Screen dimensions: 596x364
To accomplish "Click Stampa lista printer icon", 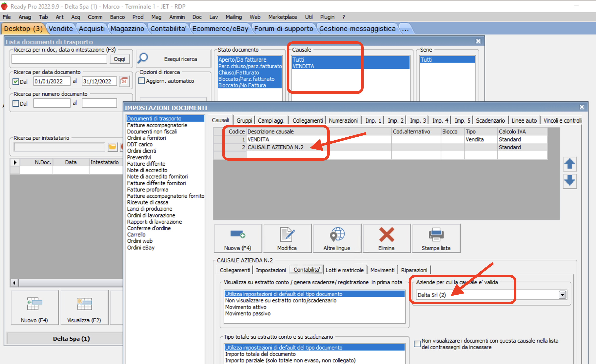I will (x=436, y=234).
